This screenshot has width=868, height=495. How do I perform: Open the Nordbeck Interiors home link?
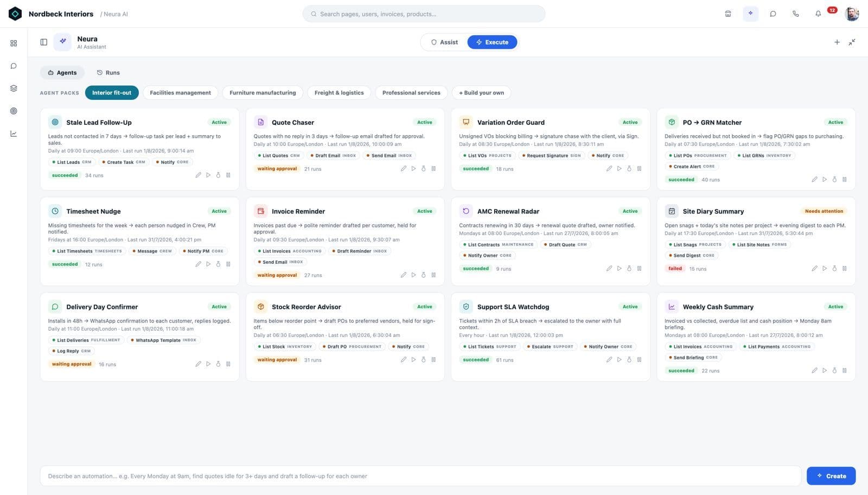(x=51, y=14)
